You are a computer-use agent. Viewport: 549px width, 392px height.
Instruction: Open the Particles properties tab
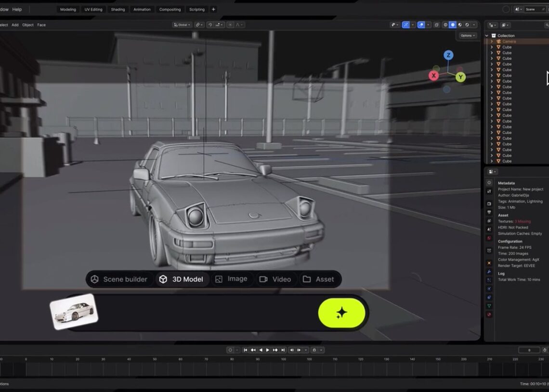click(489, 280)
